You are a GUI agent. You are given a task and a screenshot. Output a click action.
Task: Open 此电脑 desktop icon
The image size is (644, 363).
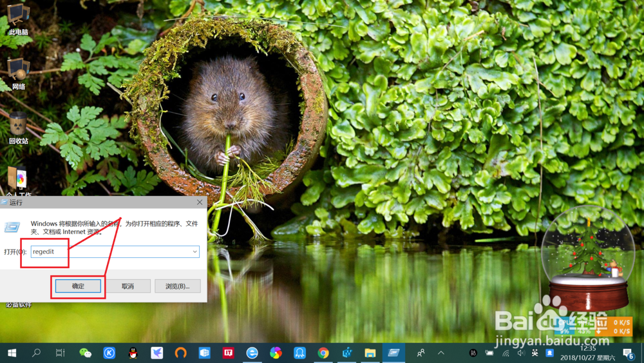(x=19, y=19)
